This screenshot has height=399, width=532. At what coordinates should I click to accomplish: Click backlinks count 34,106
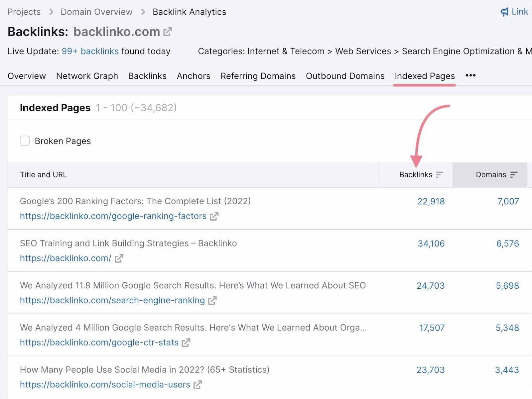pyautogui.click(x=431, y=244)
